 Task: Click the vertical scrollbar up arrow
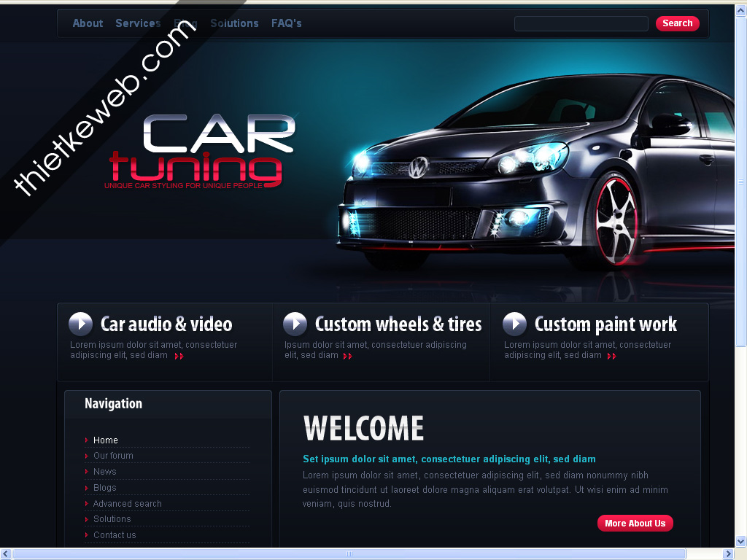(741, 10)
